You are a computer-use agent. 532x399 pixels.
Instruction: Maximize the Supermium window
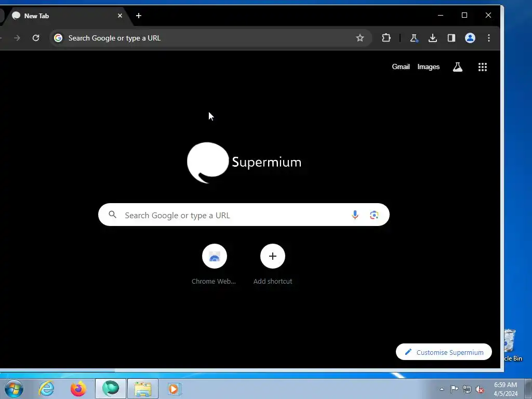tap(464, 15)
